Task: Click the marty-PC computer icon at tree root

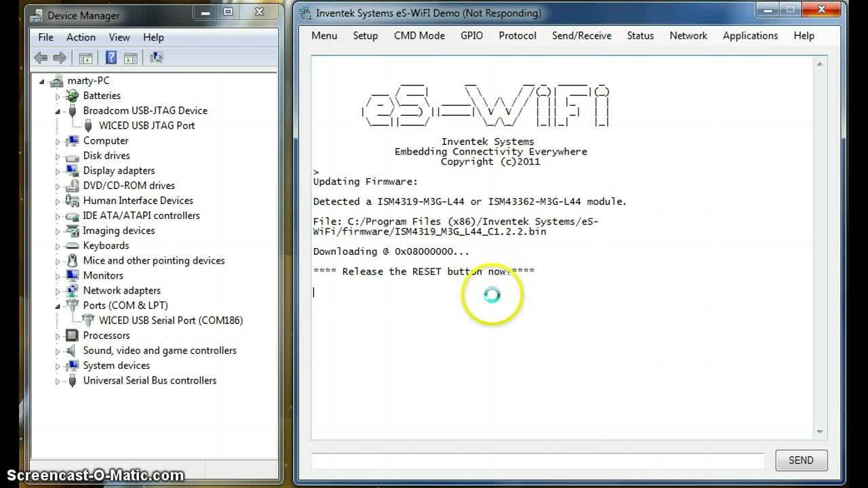Action: [58, 81]
